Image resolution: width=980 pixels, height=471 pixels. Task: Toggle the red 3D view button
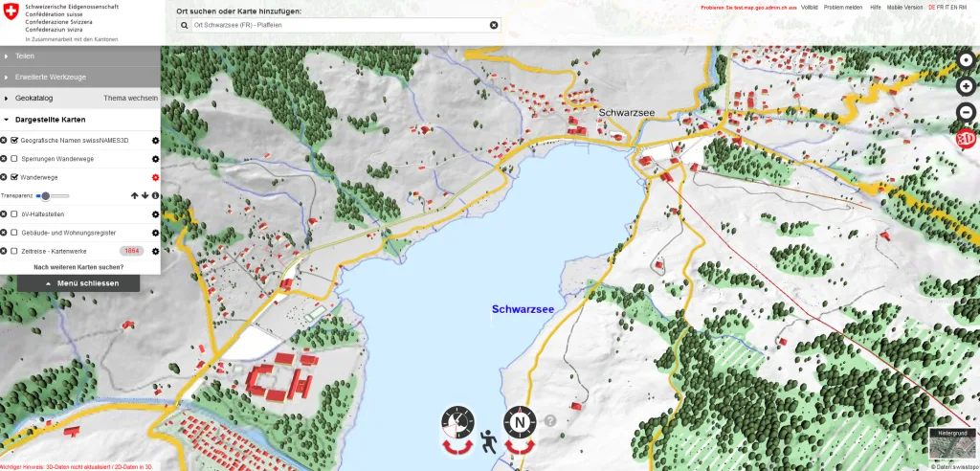(x=967, y=138)
